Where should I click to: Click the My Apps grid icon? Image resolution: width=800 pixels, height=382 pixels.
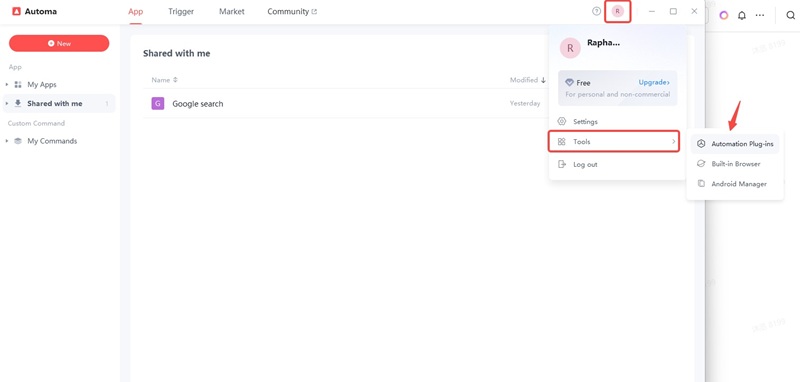click(x=18, y=85)
